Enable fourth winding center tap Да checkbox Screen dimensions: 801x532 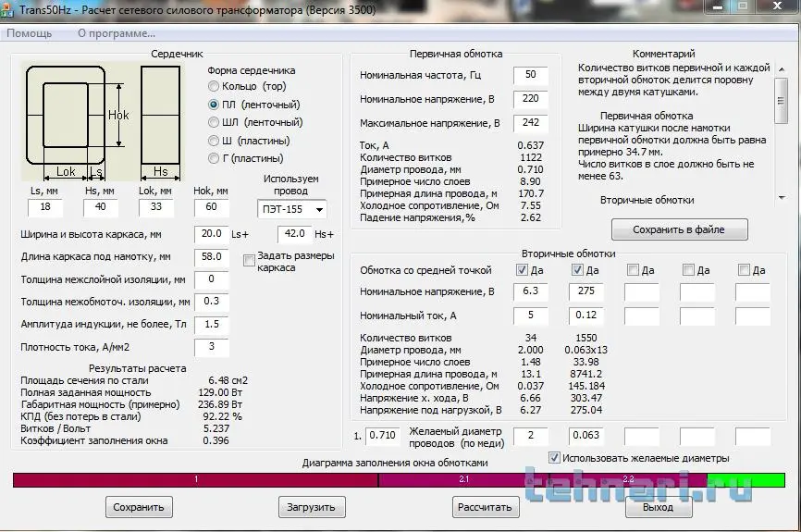[688, 270]
